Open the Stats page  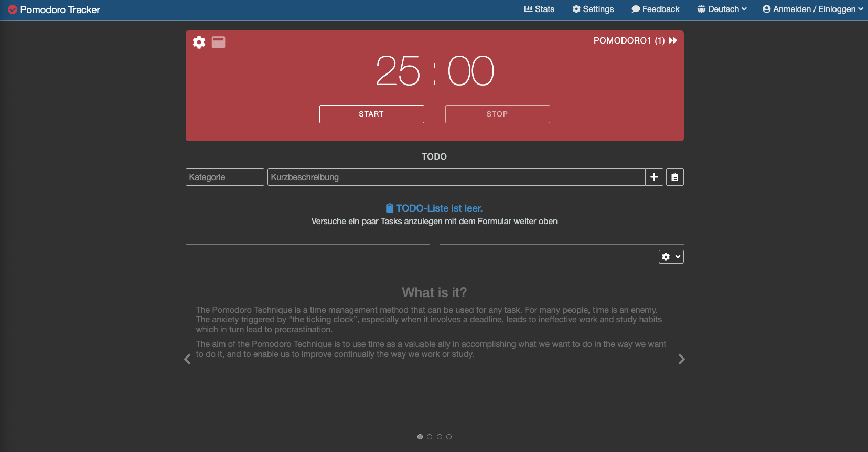(x=539, y=9)
